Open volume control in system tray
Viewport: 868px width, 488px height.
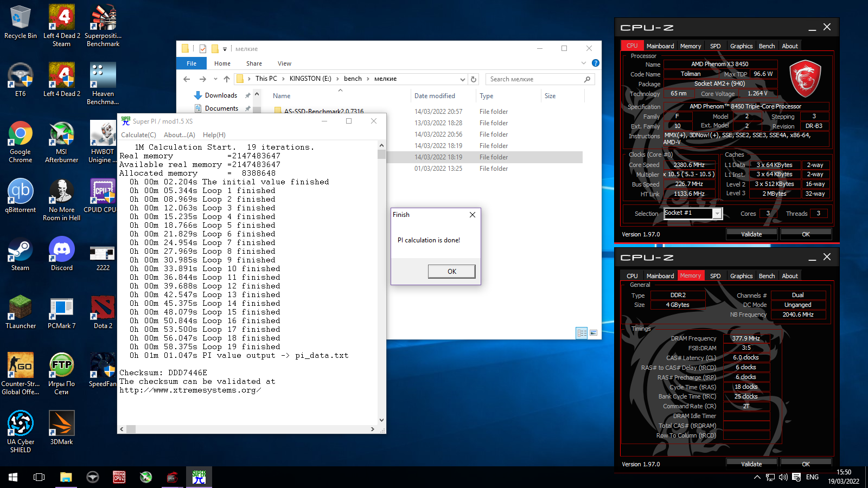pos(783,477)
